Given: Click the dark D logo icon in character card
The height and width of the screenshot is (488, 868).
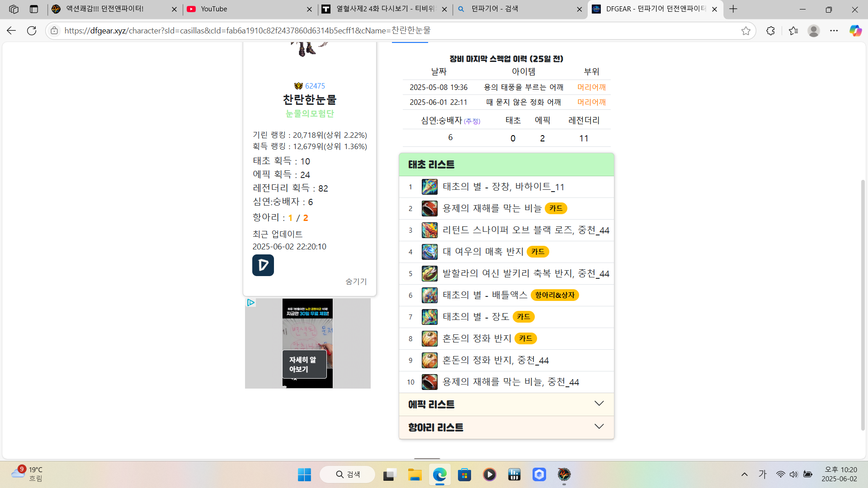Looking at the screenshot, I should (x=263, y=265).
